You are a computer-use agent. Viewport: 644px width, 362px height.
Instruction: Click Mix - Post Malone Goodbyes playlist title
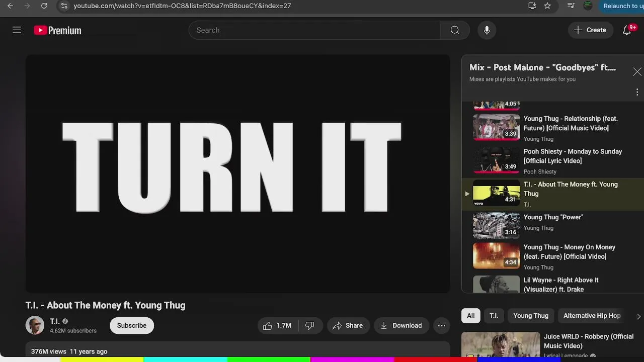pos(542,67)
